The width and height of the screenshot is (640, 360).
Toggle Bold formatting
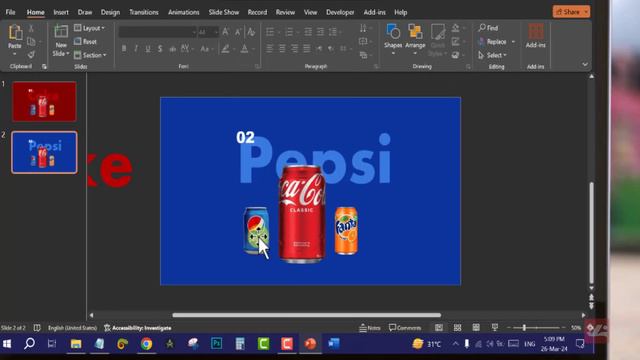124,49
